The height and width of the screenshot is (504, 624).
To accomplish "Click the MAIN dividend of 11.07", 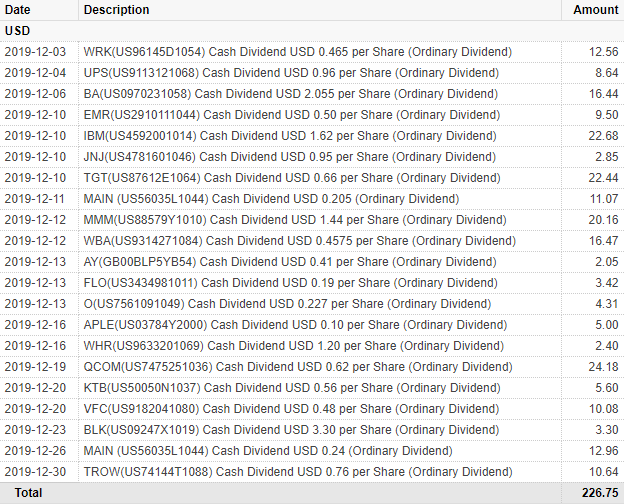I will click(312, 199).
